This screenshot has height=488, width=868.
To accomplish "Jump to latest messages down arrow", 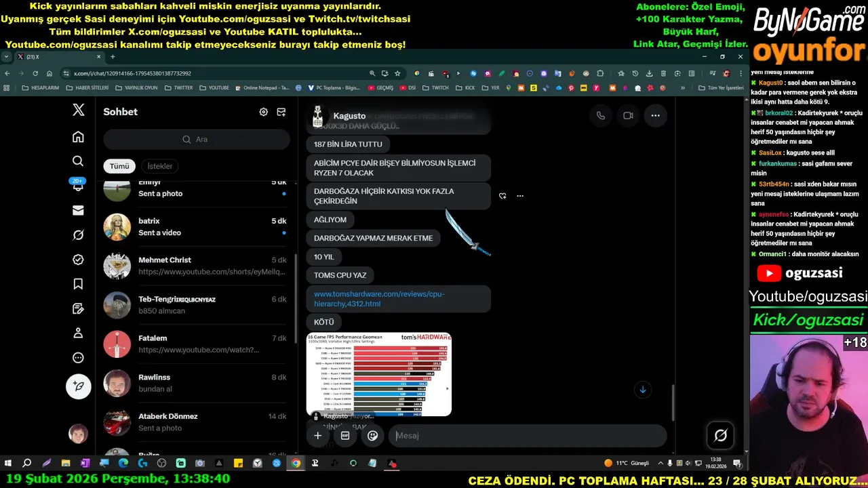I will [642, 389].
